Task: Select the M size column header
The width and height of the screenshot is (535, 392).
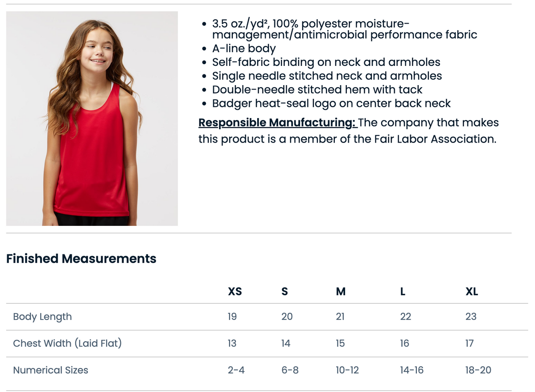Action: tap(341, 291)
